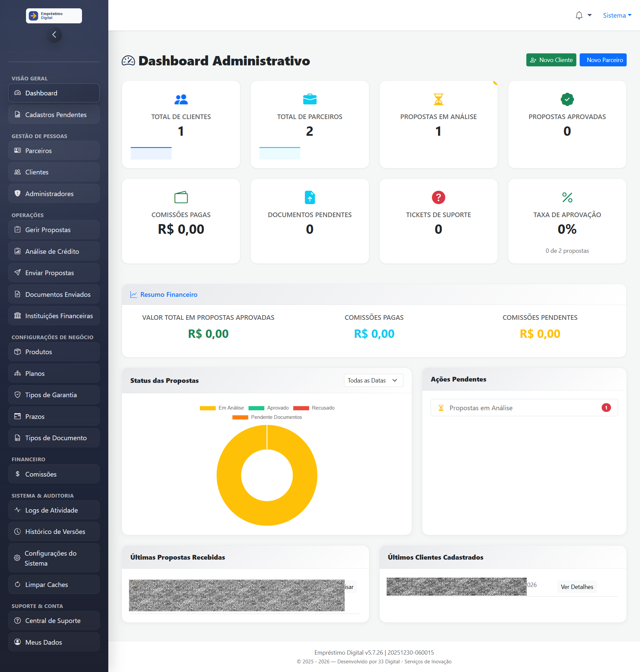Open Gerir Propostas menu item
This screenshot has width=640, height=672.
pyautogui.click(x=54, y=230)
